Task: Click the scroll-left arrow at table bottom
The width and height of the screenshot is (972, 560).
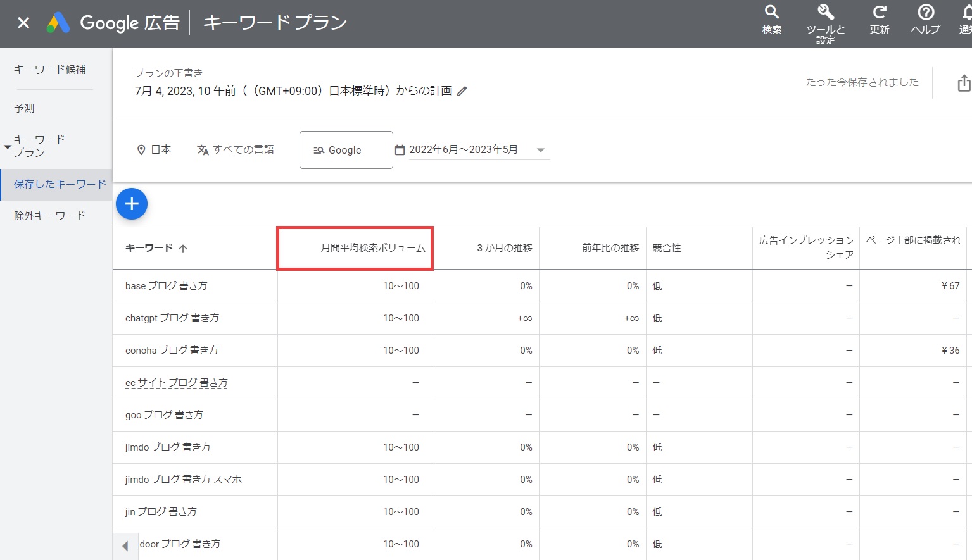Action: 125,545
